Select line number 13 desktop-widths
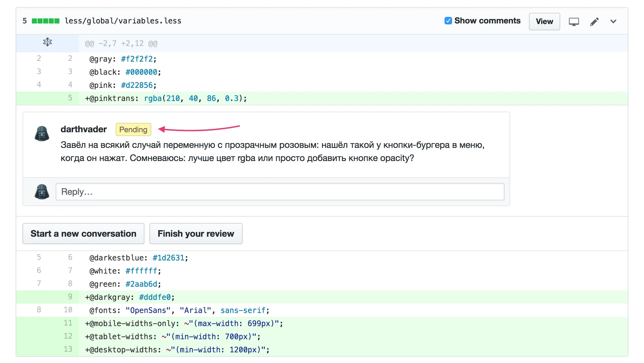This screenshot has width=644, height=363. point(68,349)
